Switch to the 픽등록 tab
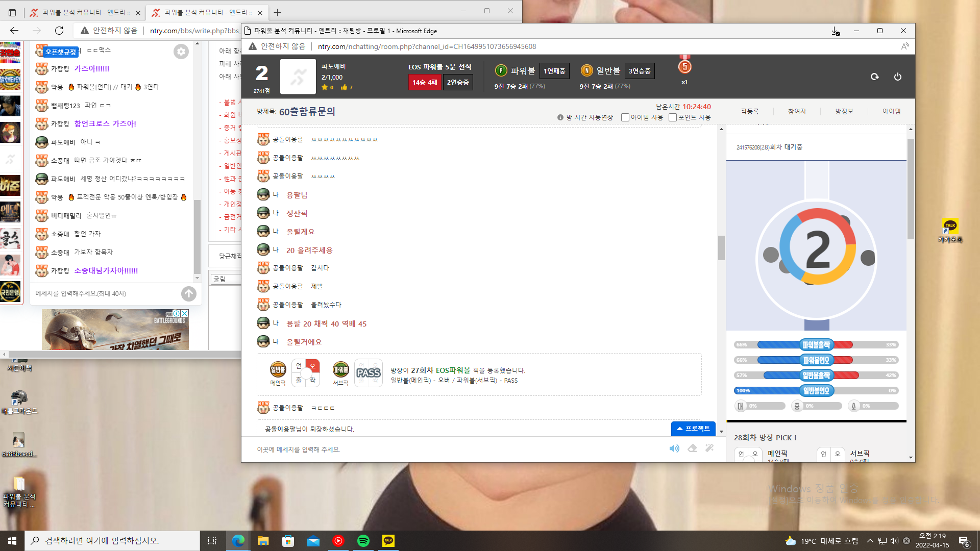This screenshot has height=551, width=980. tap(750, 111)
